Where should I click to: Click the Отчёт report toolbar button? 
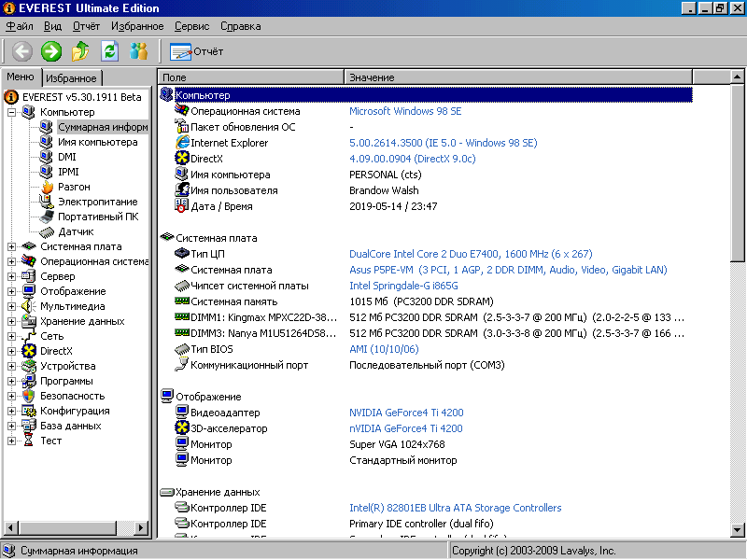[x=197, y=51]
